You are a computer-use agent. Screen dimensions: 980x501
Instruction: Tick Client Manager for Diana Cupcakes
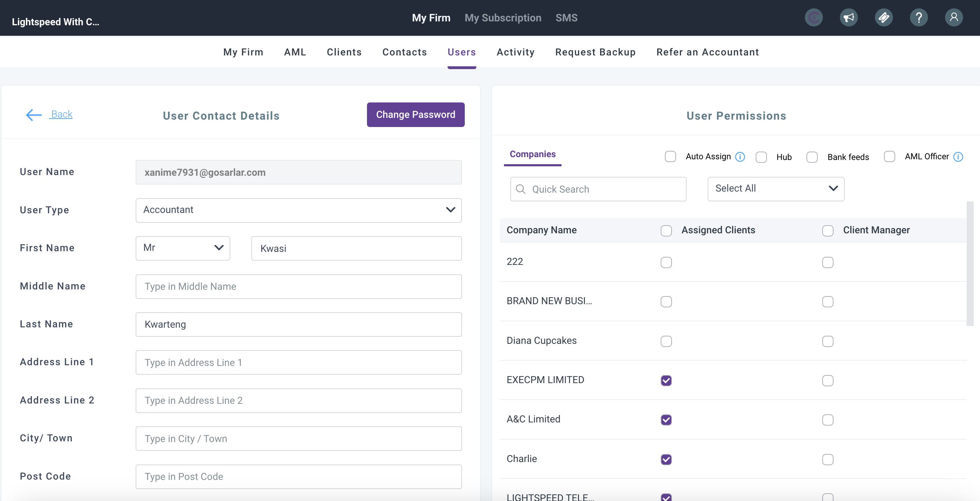828,341
